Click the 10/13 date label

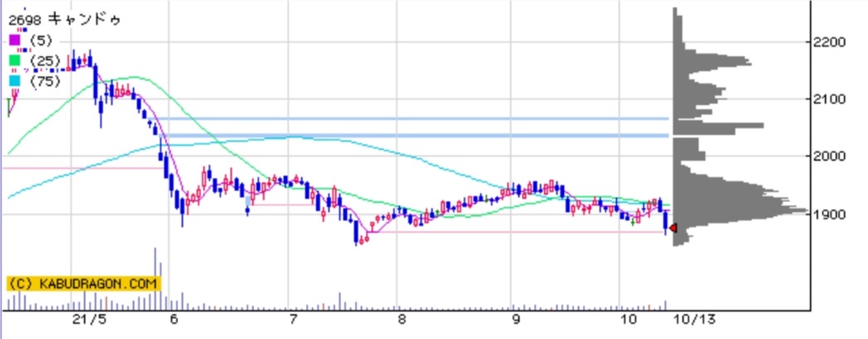pos(696,320)
